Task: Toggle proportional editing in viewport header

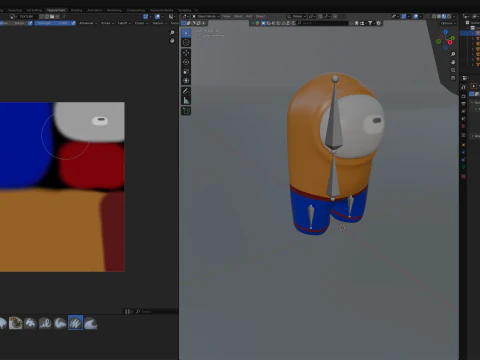Action: pos(335,16)
